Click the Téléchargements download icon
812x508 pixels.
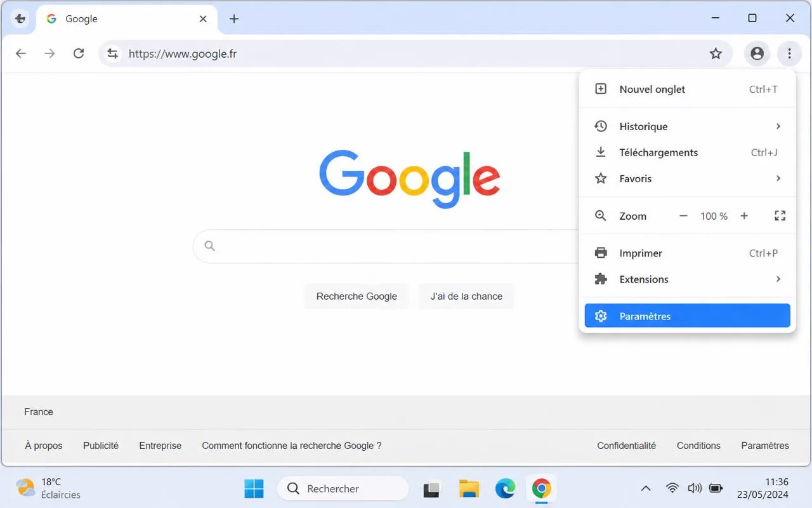click(x=600, y=152)
